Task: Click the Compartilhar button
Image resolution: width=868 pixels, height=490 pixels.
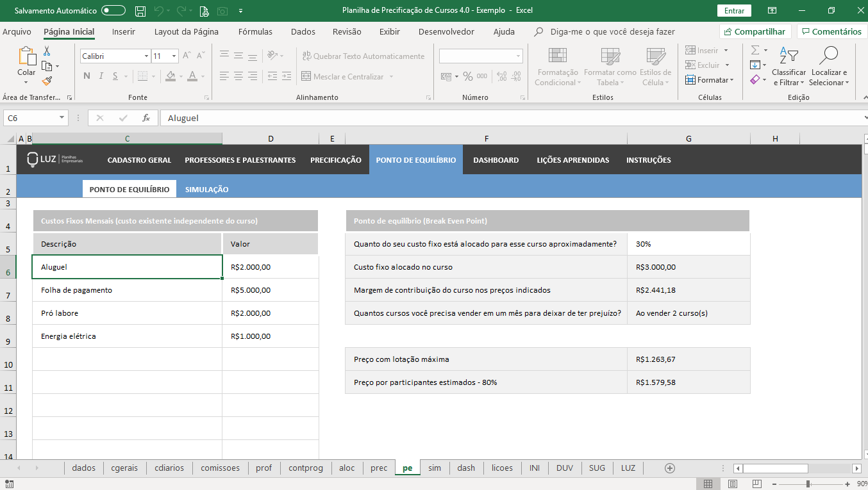Action: [755, 31]
